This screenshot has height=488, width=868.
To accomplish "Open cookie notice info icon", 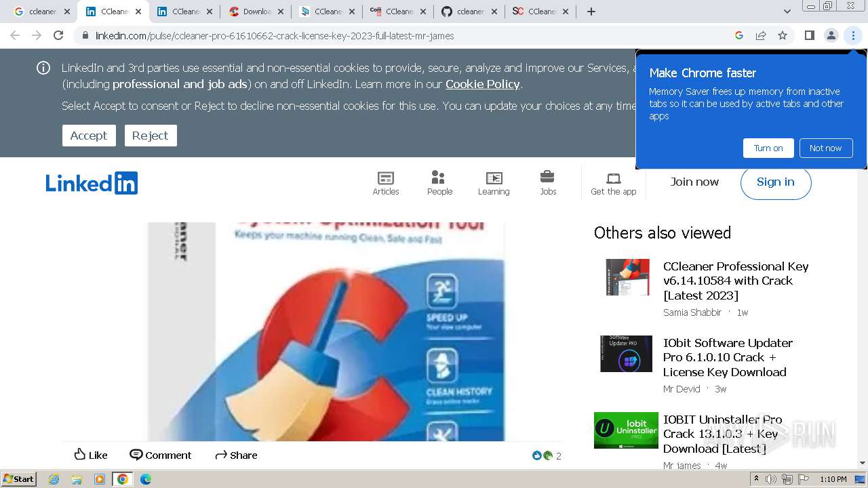I will click(43, 68).
